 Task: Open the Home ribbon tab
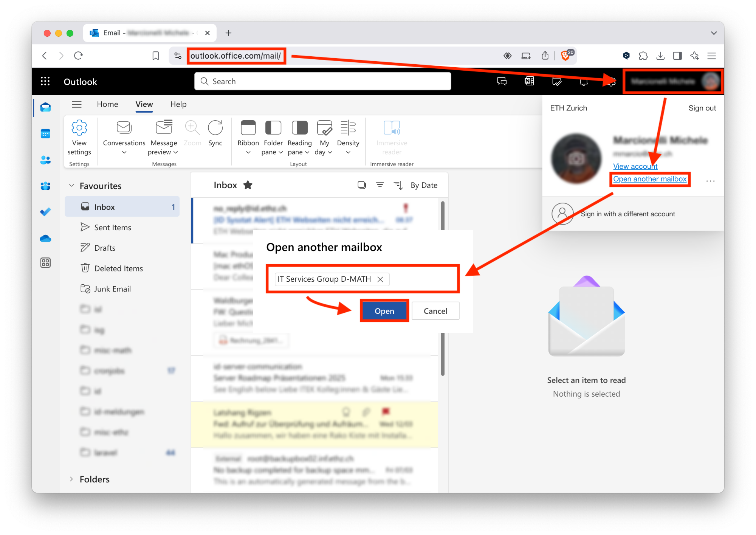tap(107, 104)
